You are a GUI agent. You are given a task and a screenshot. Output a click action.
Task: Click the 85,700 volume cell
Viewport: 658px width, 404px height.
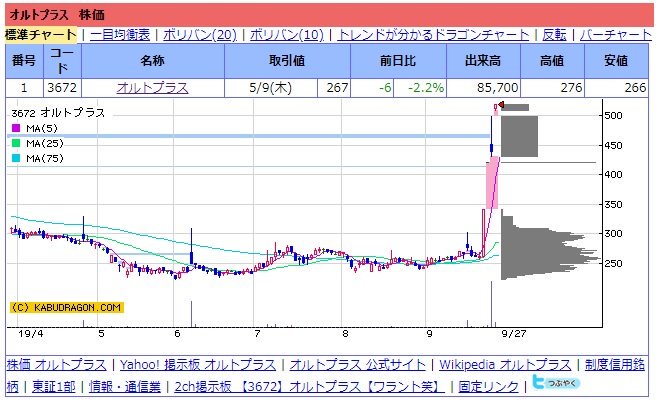pos(483,88)
